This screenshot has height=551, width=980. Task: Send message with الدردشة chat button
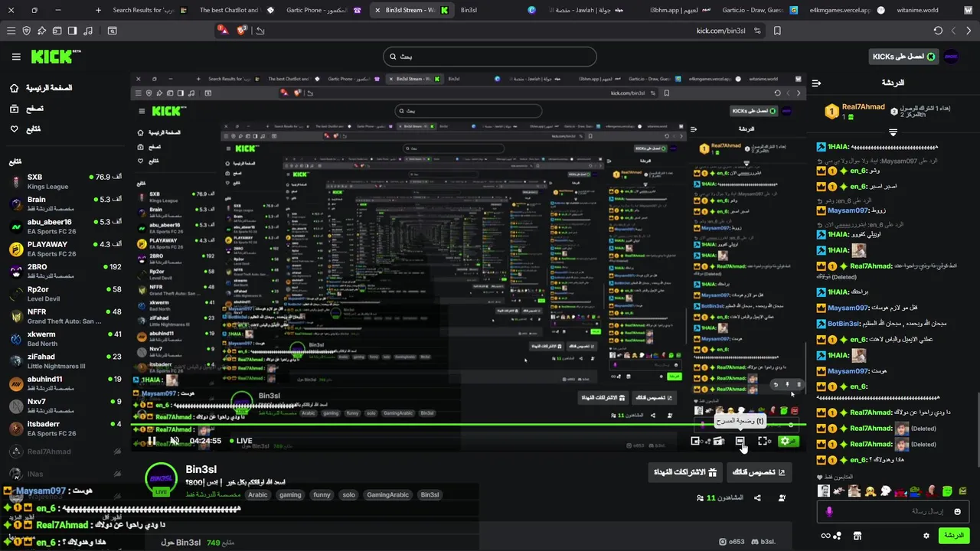[x=954, y=536]
